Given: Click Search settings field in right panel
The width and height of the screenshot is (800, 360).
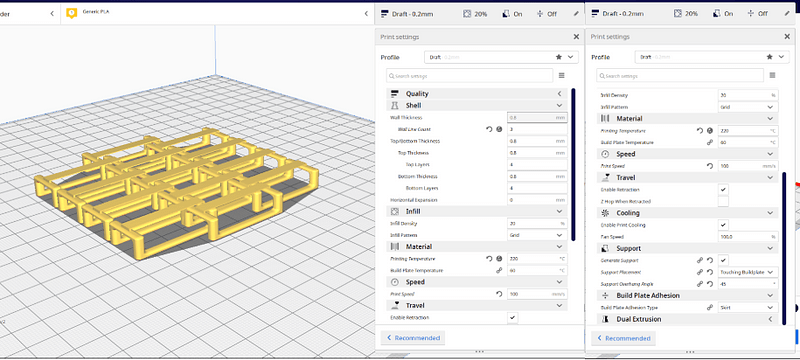Looking at the screenshot, I should tap(680, 75).
